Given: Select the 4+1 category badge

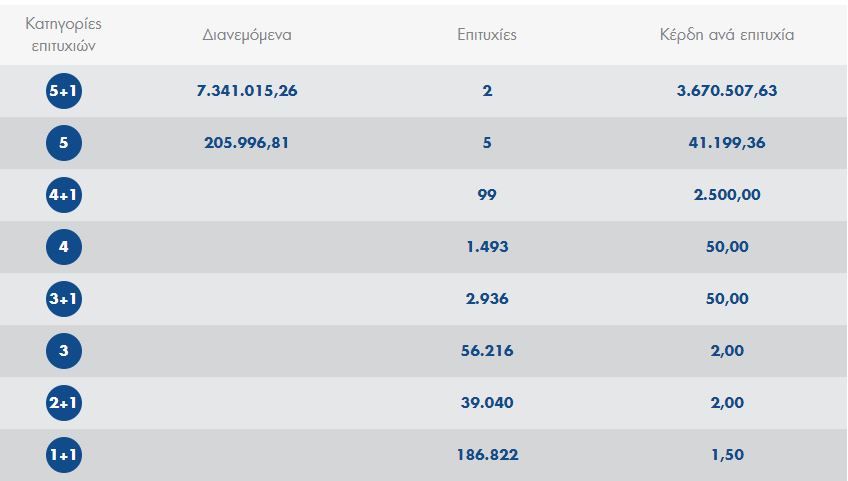Looking at the screenshot, I should pyautogui.click(x=64, y=195).
